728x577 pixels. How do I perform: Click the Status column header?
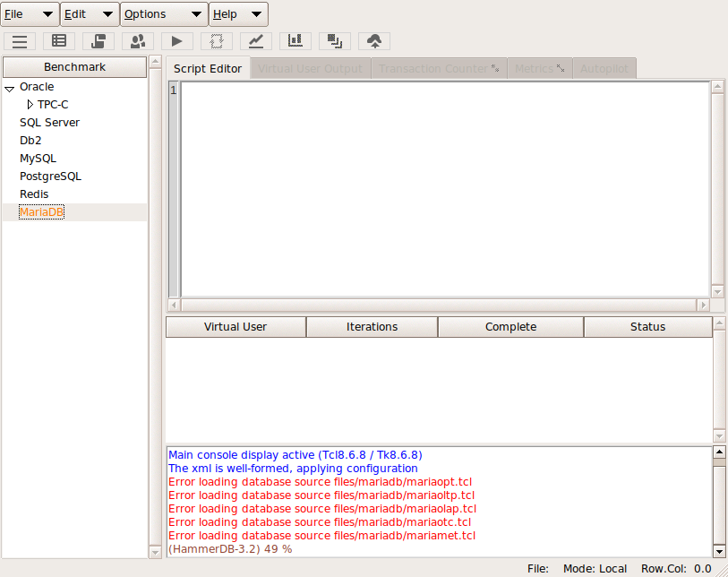(647, 327)
